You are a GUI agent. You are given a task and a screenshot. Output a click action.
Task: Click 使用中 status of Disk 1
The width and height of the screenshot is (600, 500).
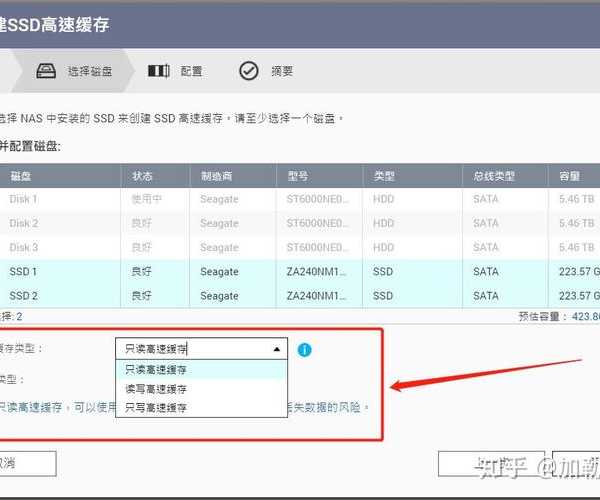coord(147,199)
